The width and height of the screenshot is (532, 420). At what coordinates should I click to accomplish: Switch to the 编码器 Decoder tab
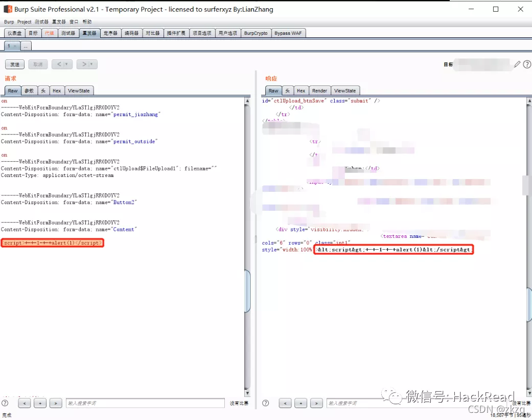point(132,33)
